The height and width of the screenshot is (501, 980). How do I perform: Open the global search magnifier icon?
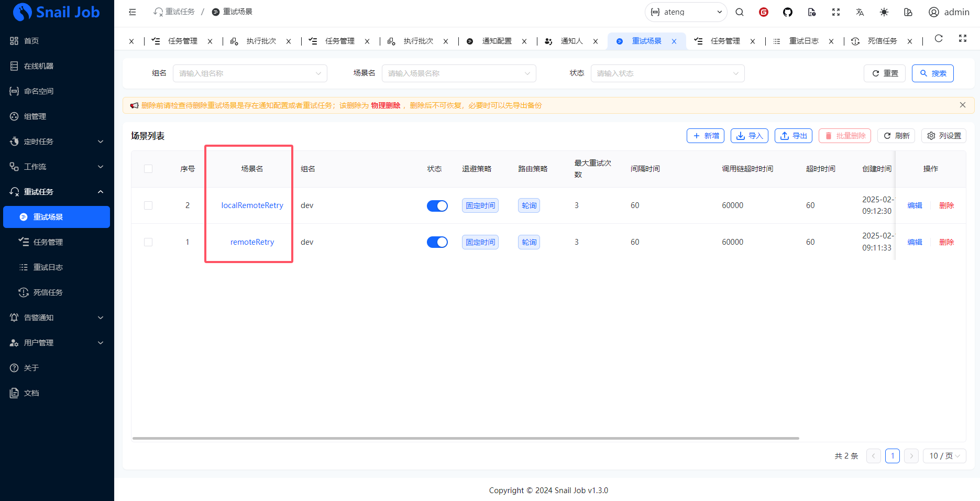click(740, 12)
